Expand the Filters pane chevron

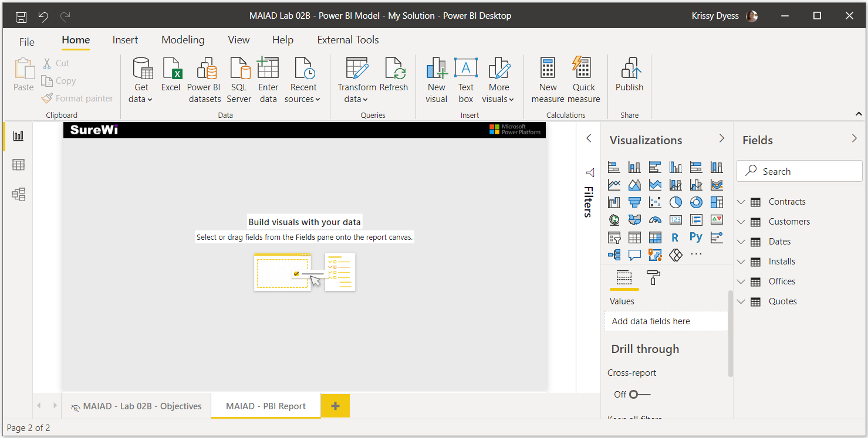tap(589, 138)
